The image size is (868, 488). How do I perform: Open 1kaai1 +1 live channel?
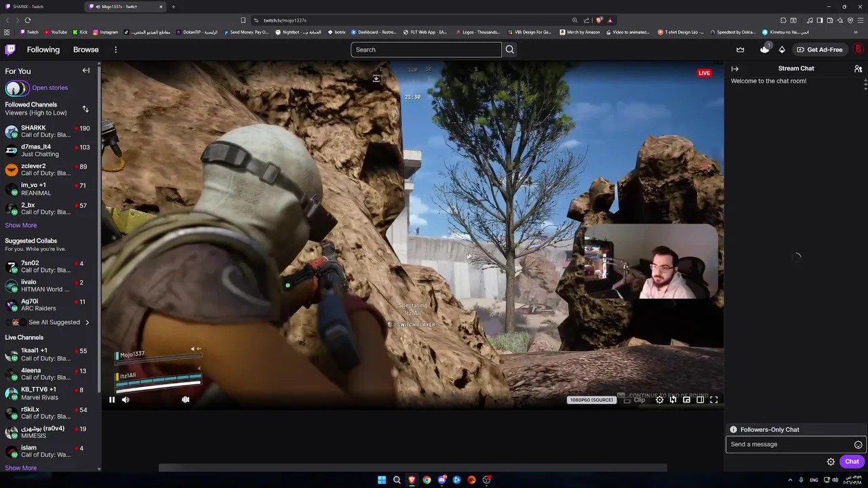click(x=49, y=354)
